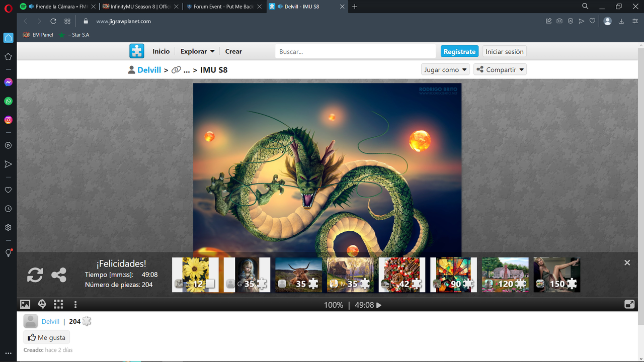Open the girl 35-piece puzzle thumbnail
644x362 pixels.
click(247, 275)
